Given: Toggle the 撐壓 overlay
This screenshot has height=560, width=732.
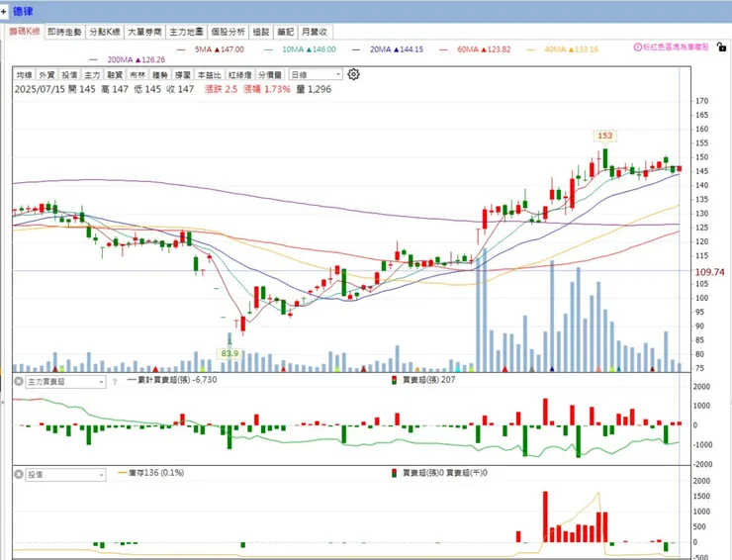Looking at the screenshot, I should coord(183,75).
